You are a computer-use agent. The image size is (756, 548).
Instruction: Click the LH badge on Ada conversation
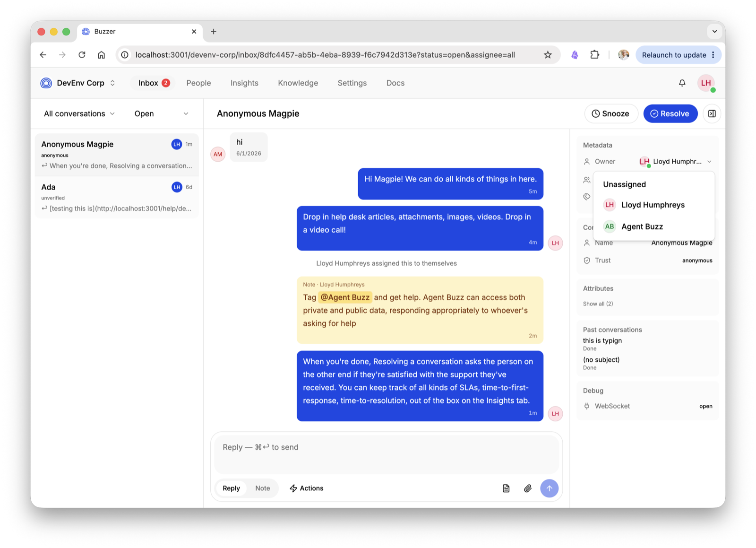[x=177, y=187]
